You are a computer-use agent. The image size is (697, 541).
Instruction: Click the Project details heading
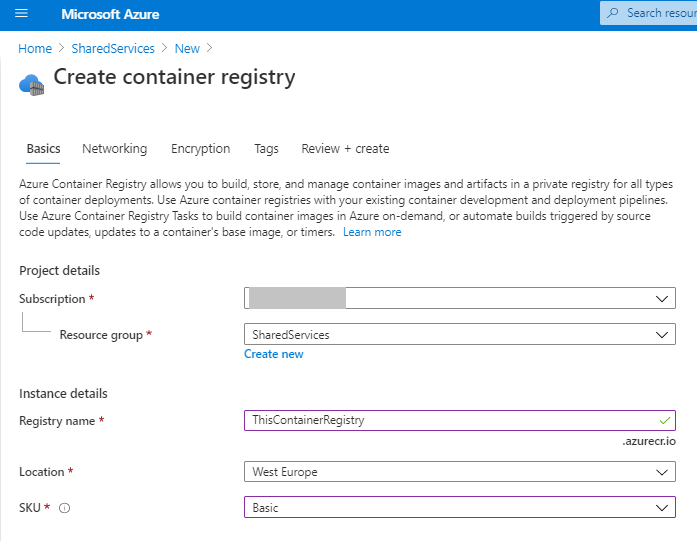tap(60, 271)
